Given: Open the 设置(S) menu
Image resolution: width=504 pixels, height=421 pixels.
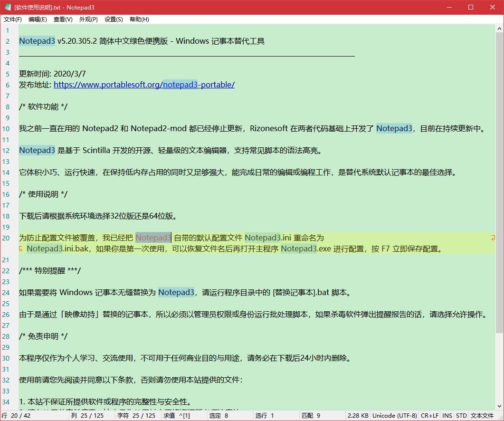Looking at the screenshot, I should tap(114, 19).
